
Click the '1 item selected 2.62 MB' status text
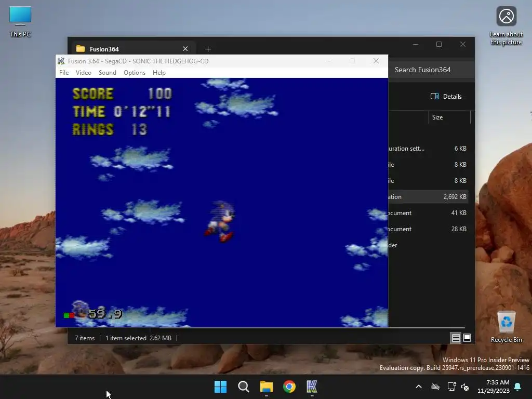click(x=138, y=338)
